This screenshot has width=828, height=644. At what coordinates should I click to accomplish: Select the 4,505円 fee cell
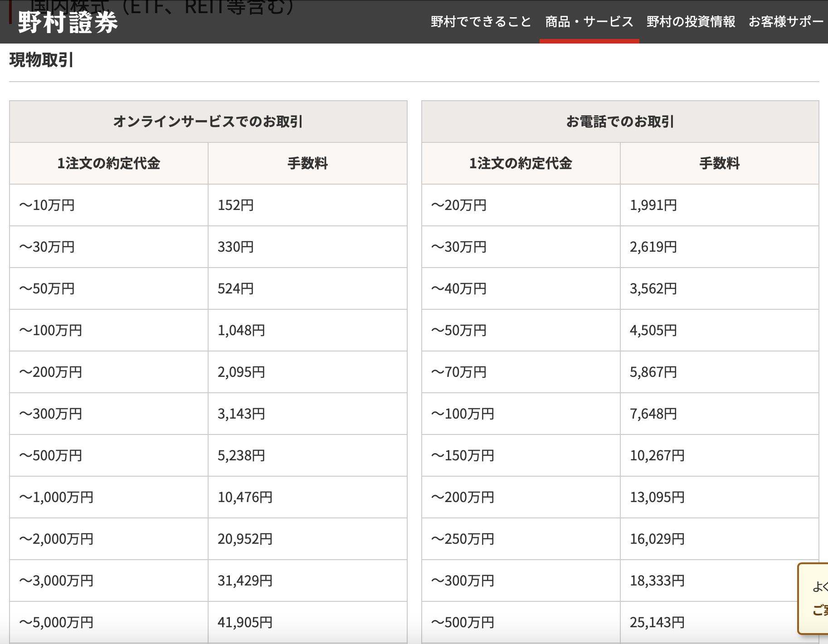720,330
